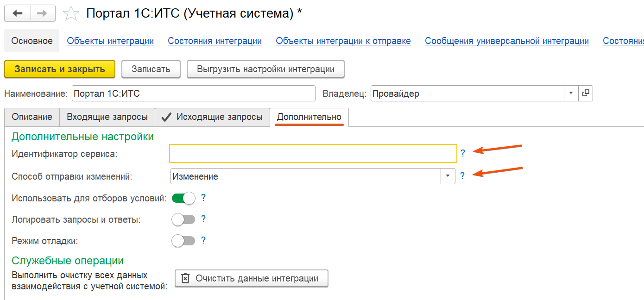
Task: Add form to favorites with star icon
Action: point(71,13)
